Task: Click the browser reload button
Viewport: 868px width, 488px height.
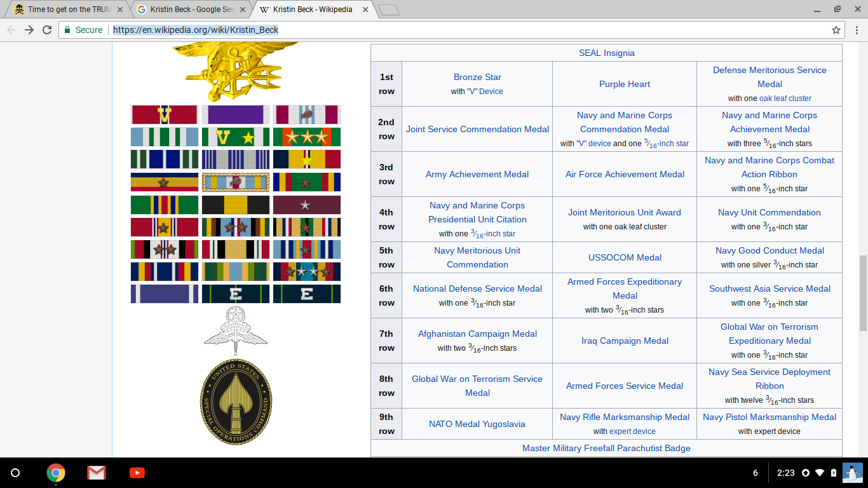Action: pyautogui.click(x=47, y=30)
